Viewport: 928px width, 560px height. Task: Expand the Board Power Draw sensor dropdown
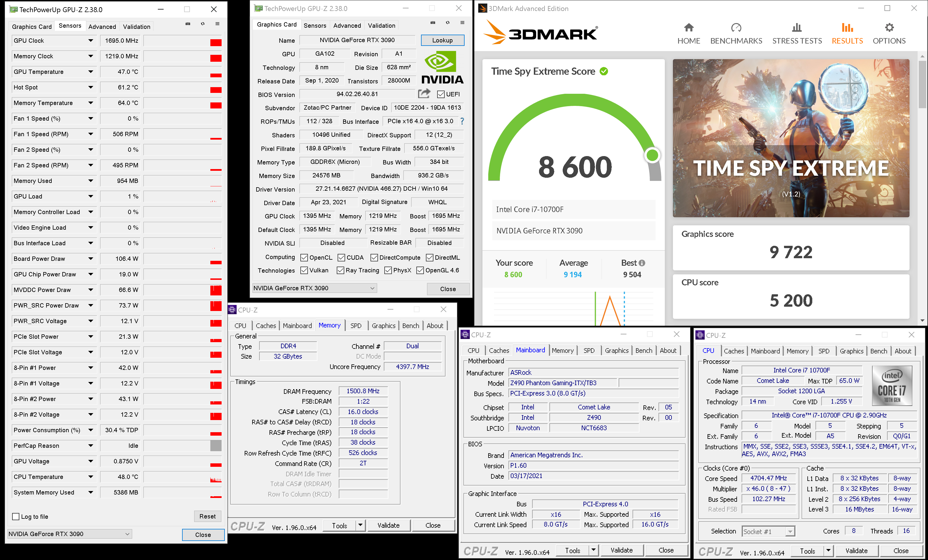pos(90,258)
